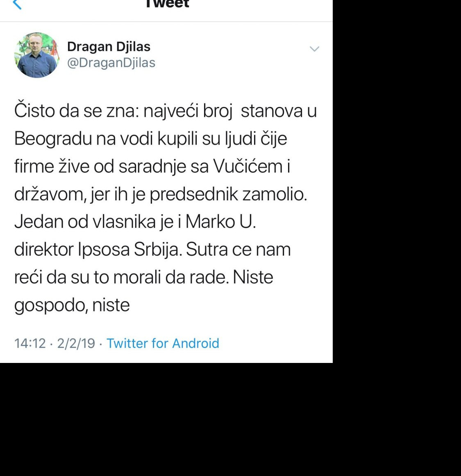Click 'gospodo, niste' ending the tweet
Viewport: 461px width, 476px height.
(72, 305)
